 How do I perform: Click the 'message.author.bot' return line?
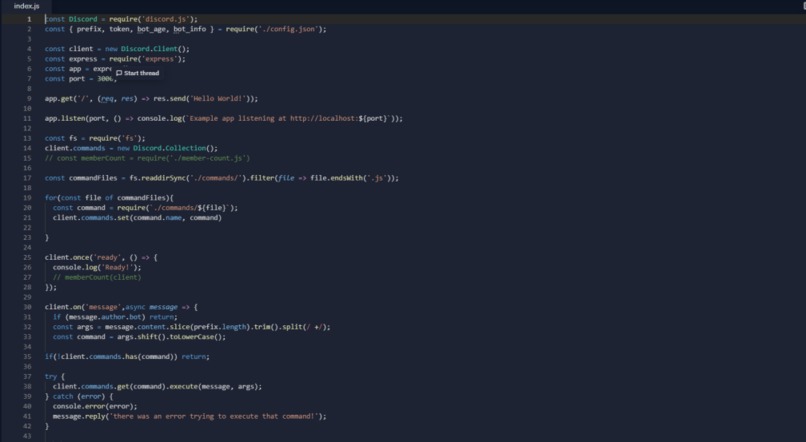pyautogui.click(x=115, y=317)
